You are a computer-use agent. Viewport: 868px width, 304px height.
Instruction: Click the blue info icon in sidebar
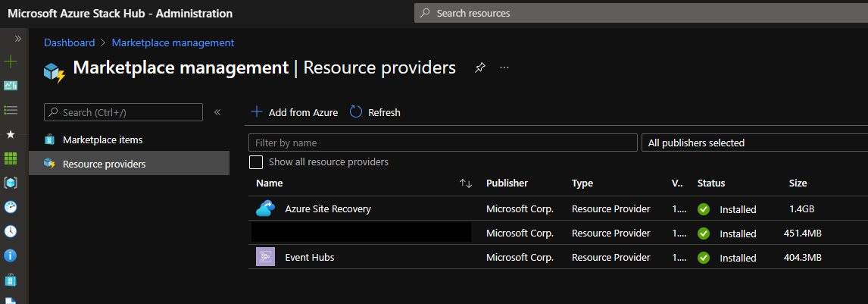[11, 255]
